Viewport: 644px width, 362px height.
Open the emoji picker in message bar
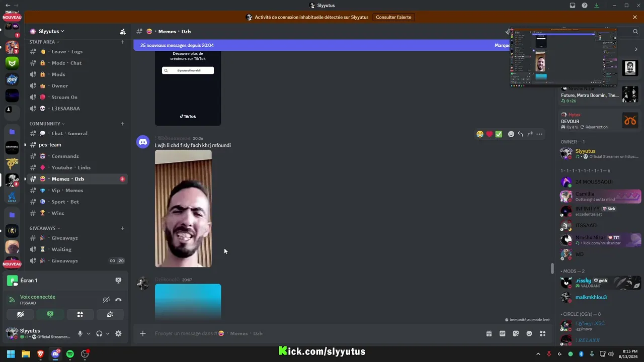(x=529, y=333)
